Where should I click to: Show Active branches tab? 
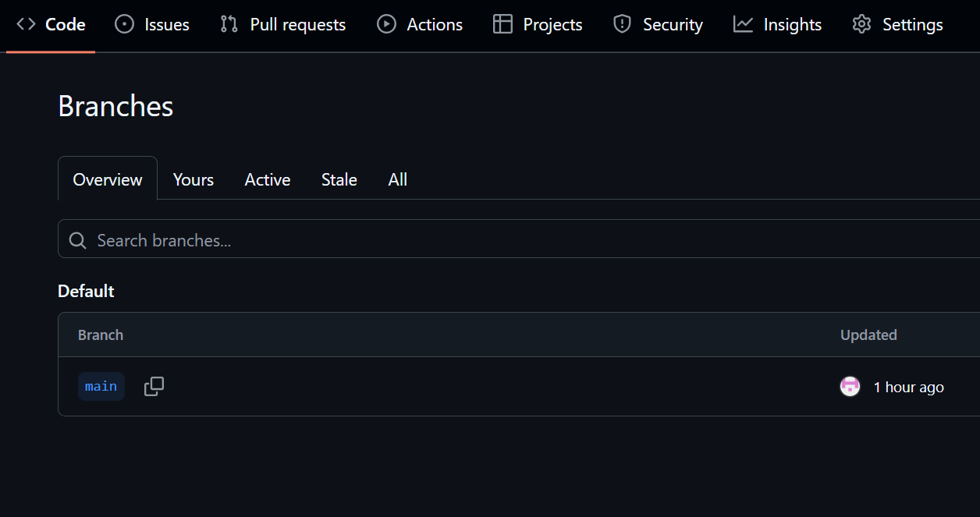point(268,179)
